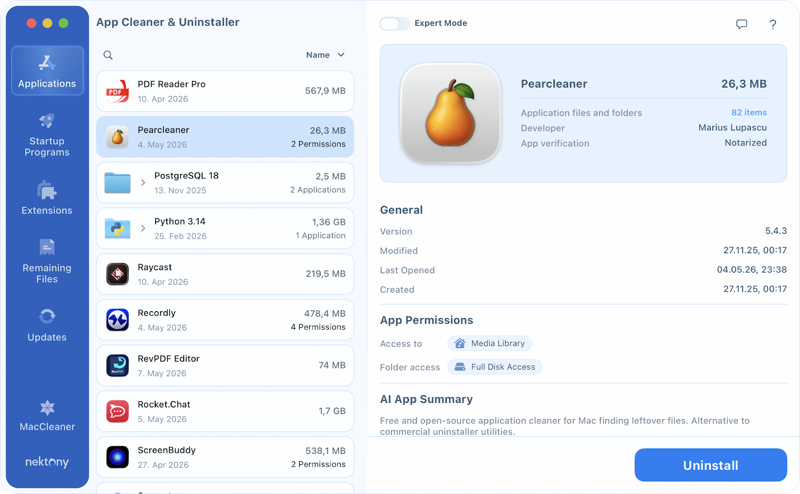Click the search magnifier icon
The height and width of the screenshot is (494, 800).
tap(108, 55)
